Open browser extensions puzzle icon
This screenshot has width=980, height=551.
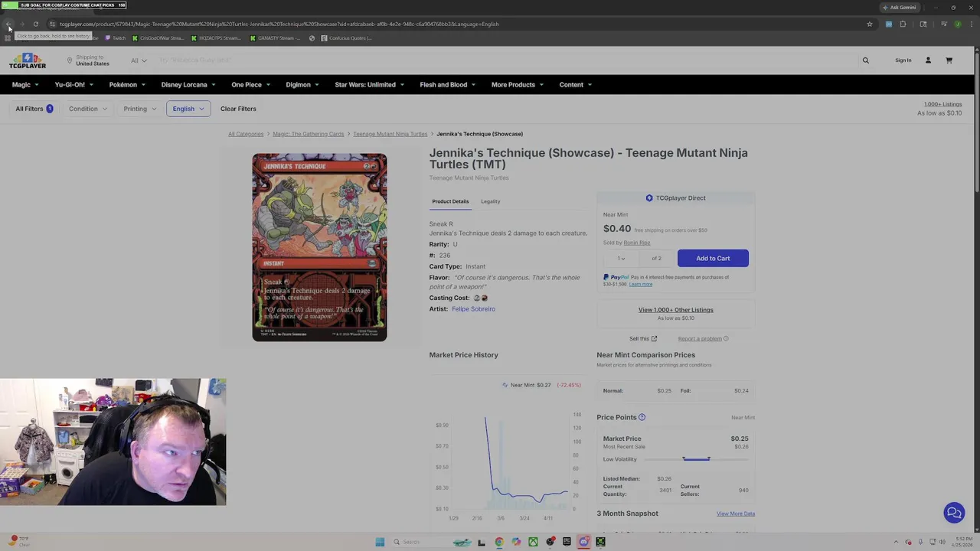(903, 24)
